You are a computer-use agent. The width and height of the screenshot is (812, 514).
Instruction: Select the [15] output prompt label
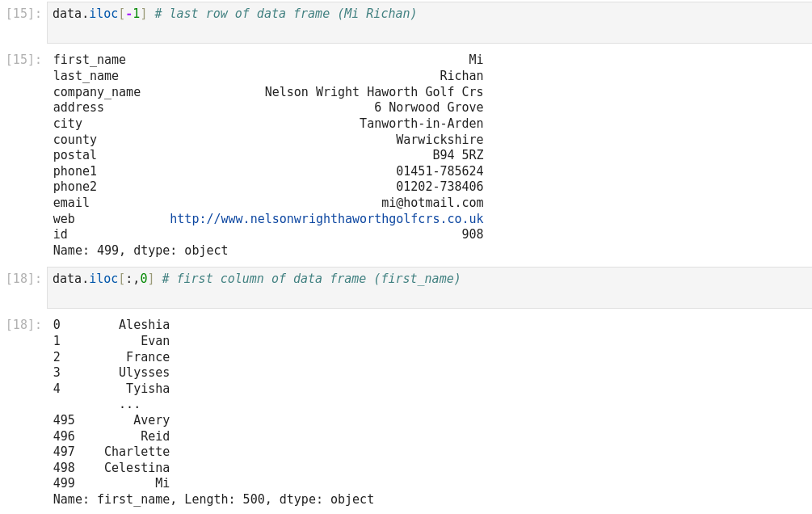point(23,60)
